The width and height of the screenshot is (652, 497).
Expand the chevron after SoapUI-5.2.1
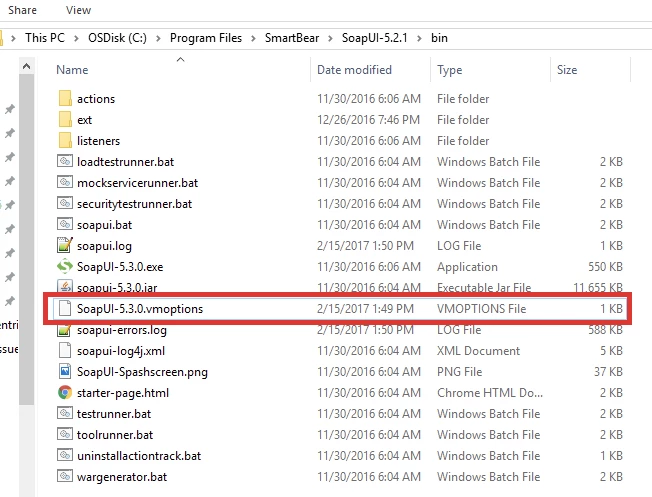pyautogui.click(x=419, y=38)
